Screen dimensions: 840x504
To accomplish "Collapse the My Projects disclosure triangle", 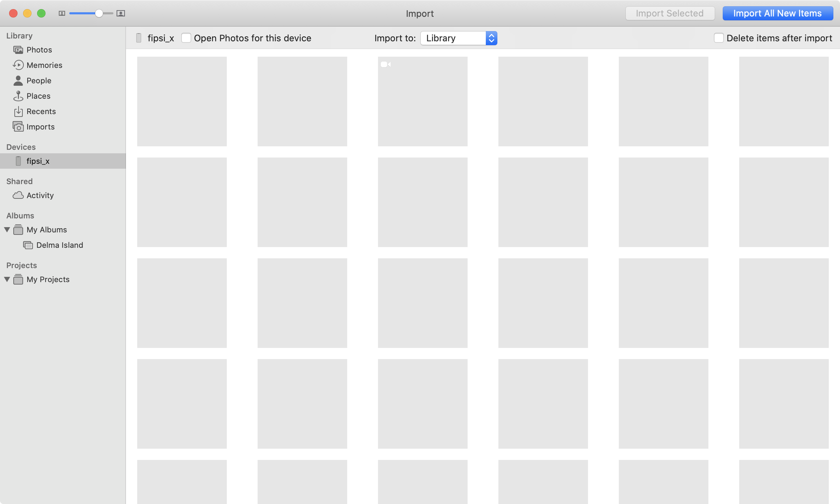I will [x=7, y=279].
